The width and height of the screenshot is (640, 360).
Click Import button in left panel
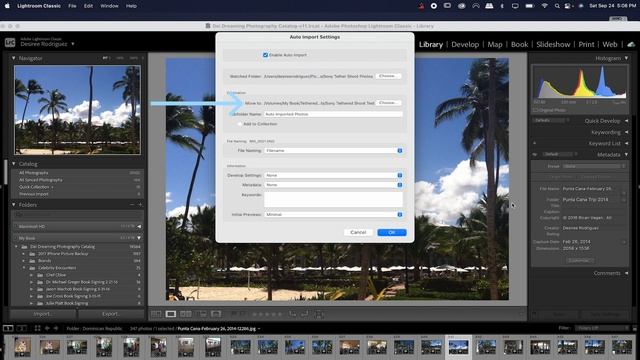[43, 314]
